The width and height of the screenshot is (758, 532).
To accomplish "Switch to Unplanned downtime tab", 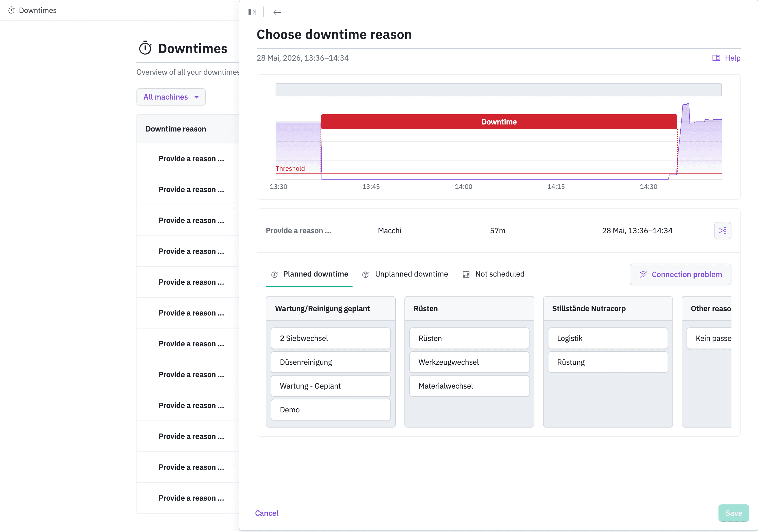I will click(405, 274).
